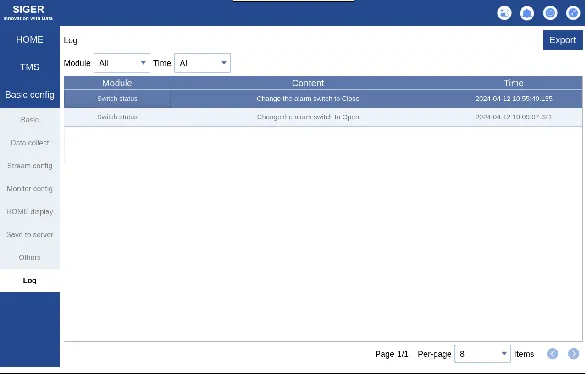Screen dimensions: 585x374
Task: Click the Content column header
Action: click(308, 83)
